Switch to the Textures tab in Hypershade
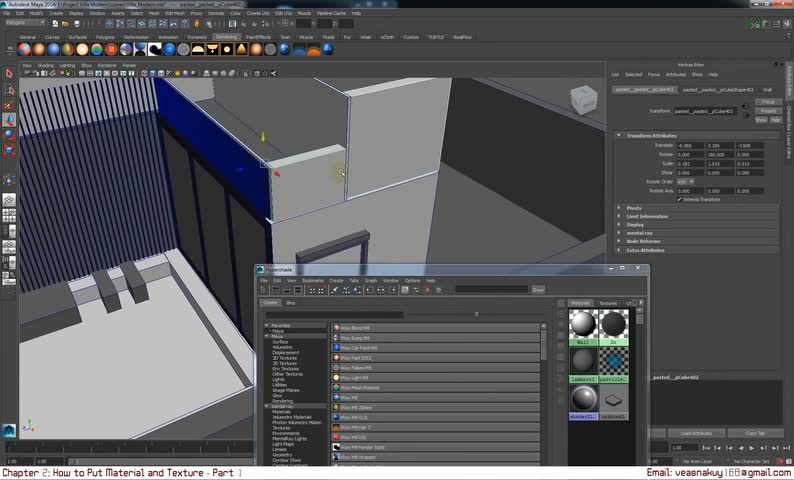Screen dimensions: 794x480 click(608, 303)
